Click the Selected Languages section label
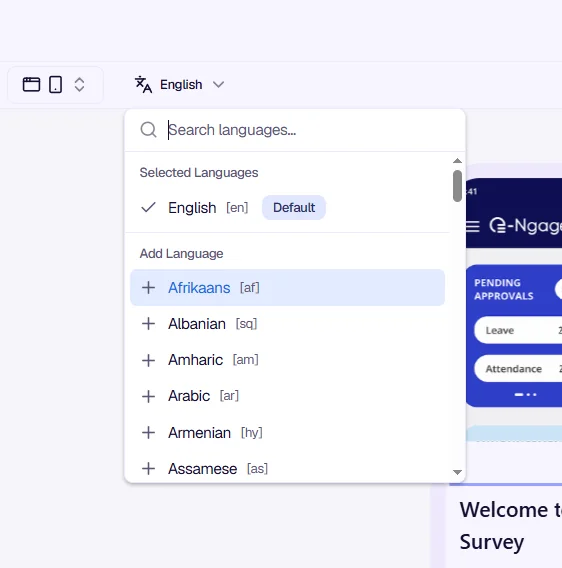 click(199, 172)
